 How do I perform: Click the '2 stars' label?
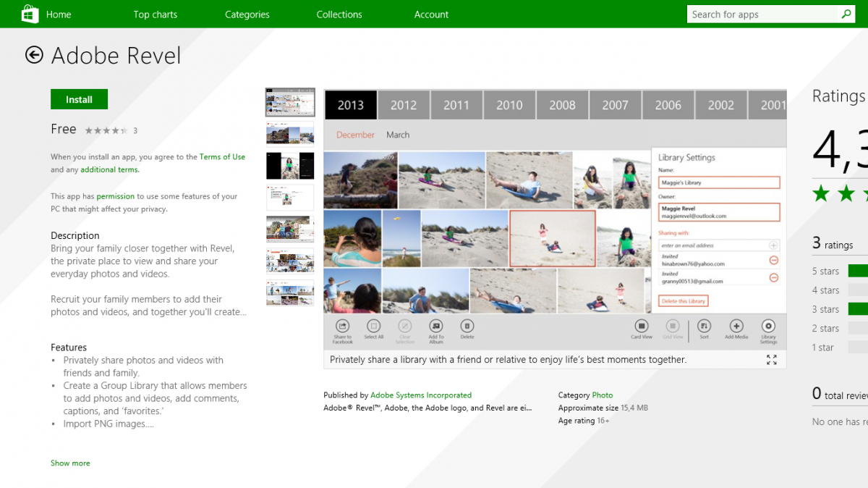(825, 328)
